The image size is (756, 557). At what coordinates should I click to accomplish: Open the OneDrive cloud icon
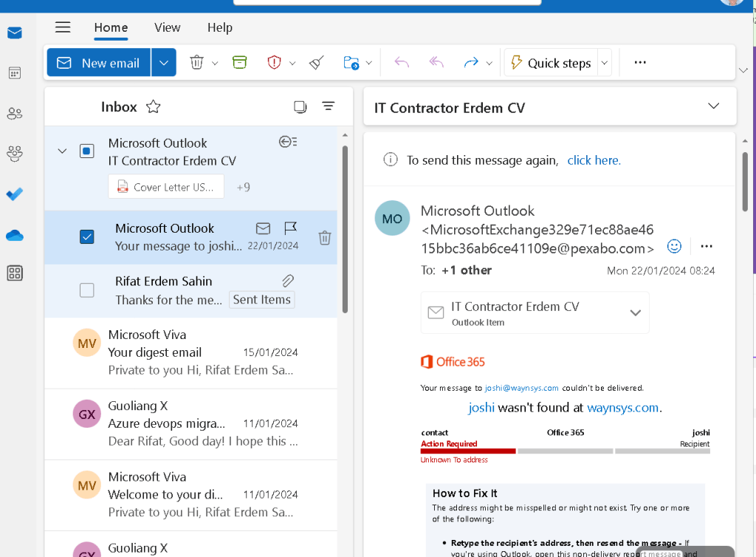tap(15, 236)
